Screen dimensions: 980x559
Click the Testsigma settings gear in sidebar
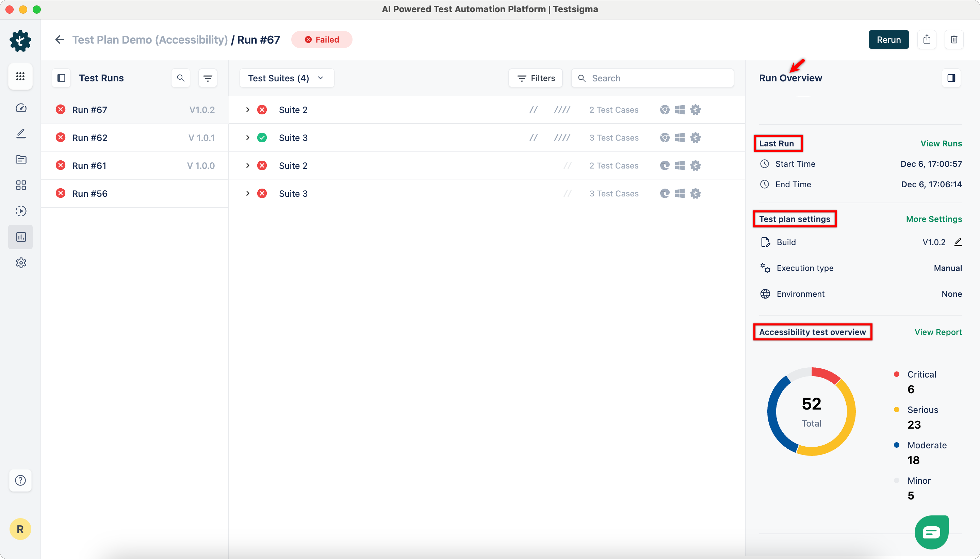[21, 263]
